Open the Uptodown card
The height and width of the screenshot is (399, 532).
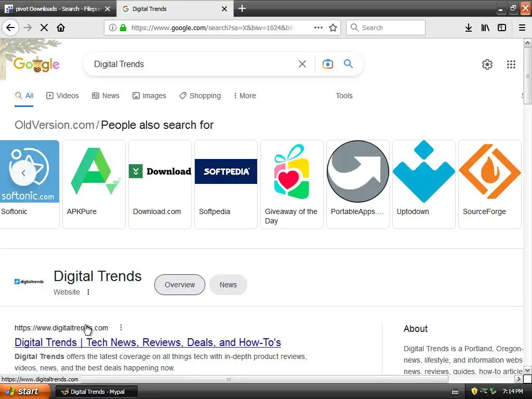(x=424, y=184)
